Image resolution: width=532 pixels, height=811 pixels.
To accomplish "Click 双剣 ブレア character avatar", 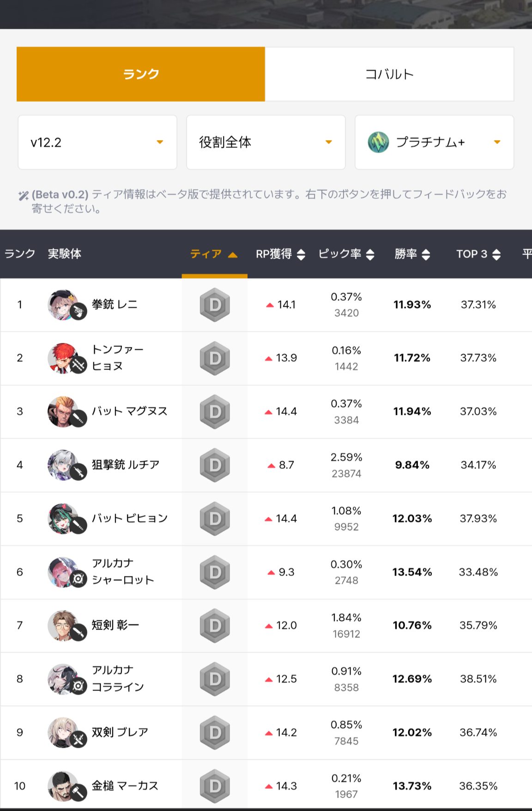I will click(x=63, y=732).
